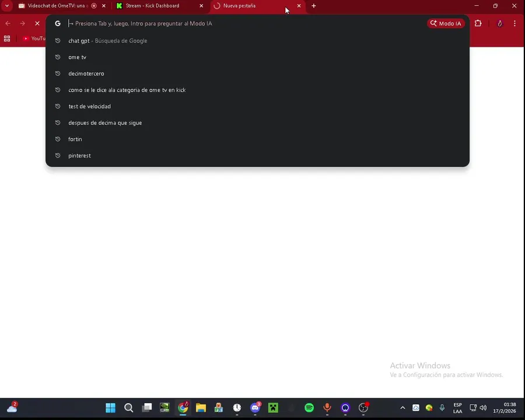Select suggestion 'test de velocidad'
This screenshot has width=525, height=420.
tap(257, 106)
